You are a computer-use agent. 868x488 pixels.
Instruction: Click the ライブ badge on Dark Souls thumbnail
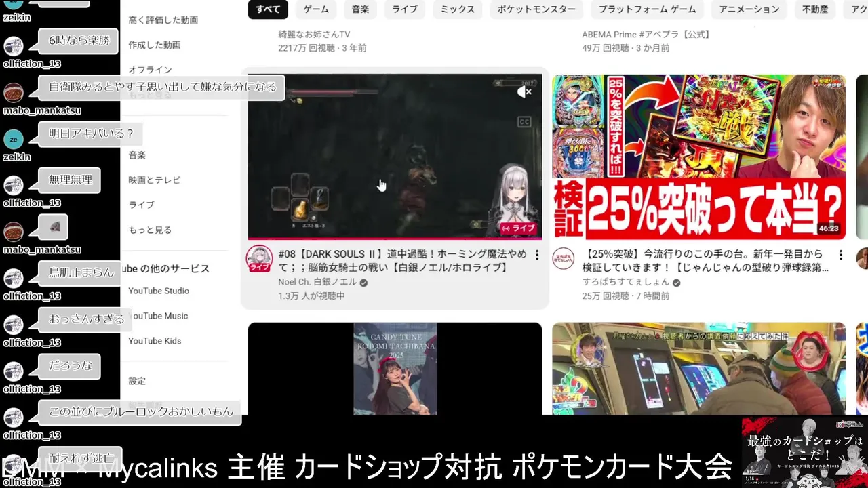tap(519, 228)
